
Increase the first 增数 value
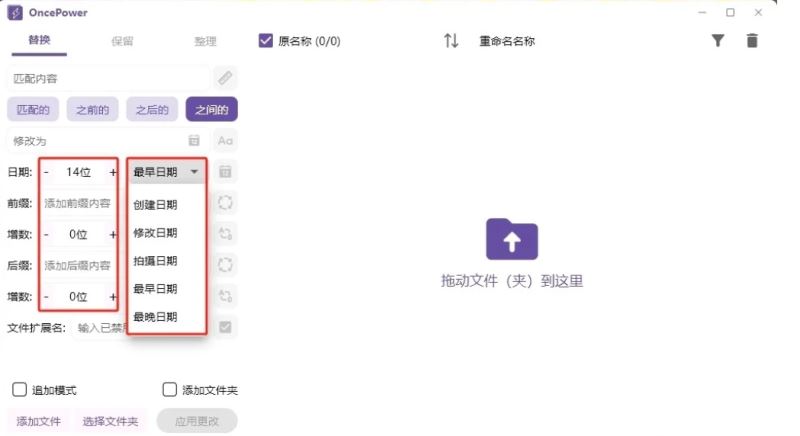pos(113,235)
